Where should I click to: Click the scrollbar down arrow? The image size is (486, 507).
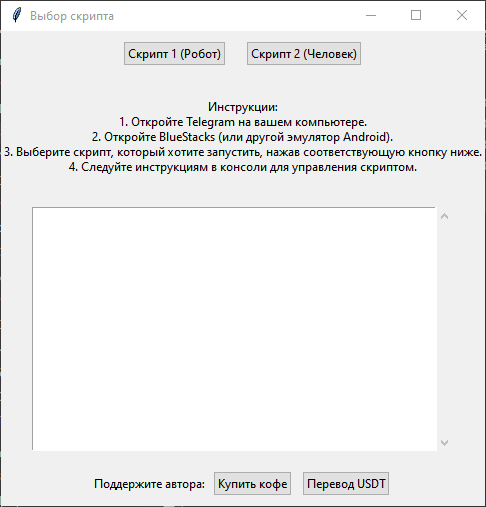pyautogui.click(x=444, y=443)
